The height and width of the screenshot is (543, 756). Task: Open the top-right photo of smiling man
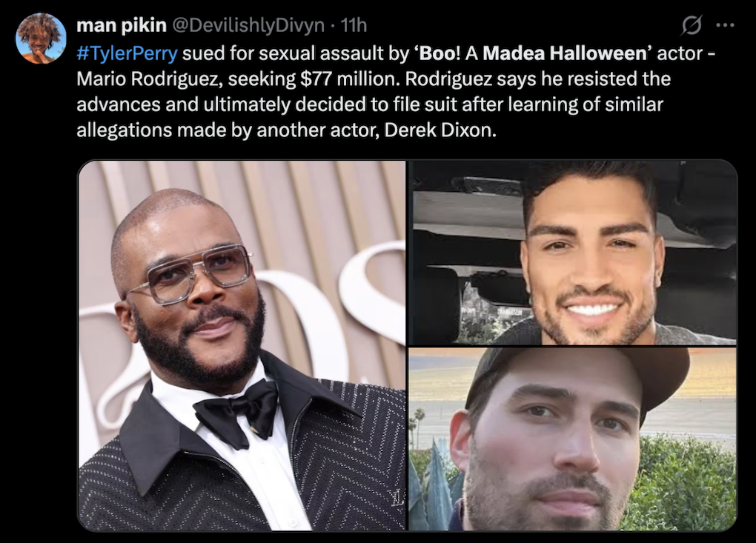coord(573,253)
